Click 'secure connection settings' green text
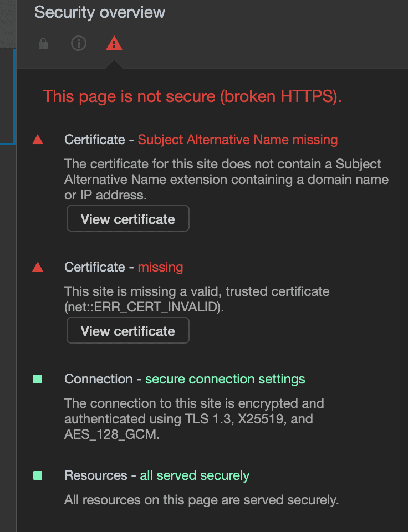 pyautogui.click(x=225, y=379)
